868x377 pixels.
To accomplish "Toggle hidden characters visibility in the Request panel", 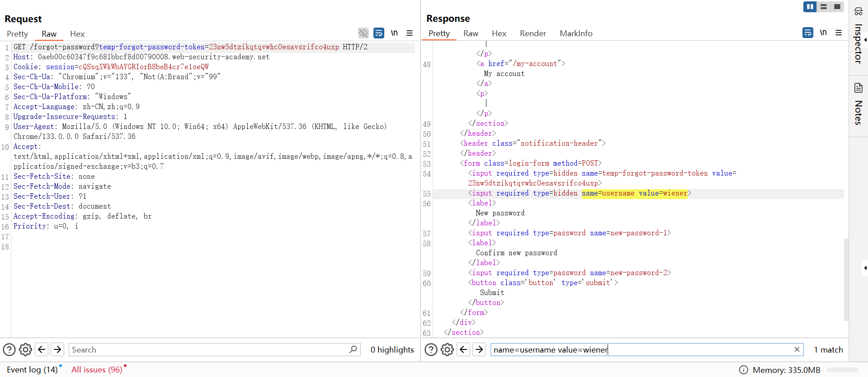I will click(x=363, y=33).
